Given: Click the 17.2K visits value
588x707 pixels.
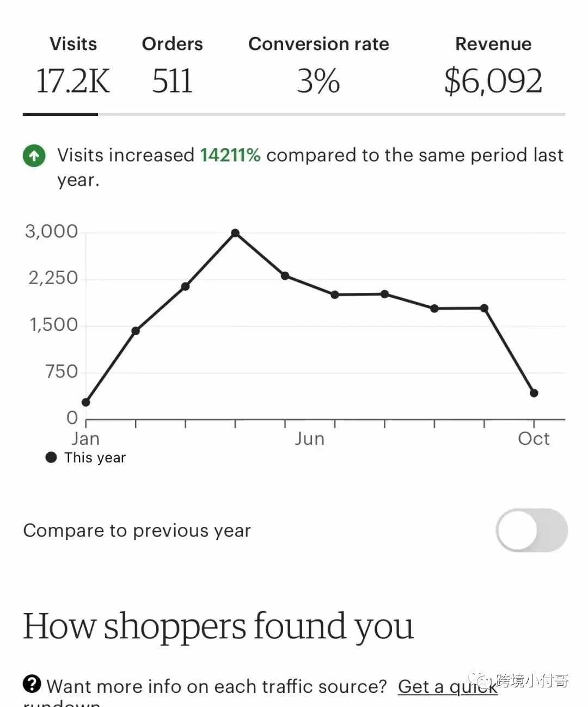Looking at the screenshot, I should click(x=73, y=81).
